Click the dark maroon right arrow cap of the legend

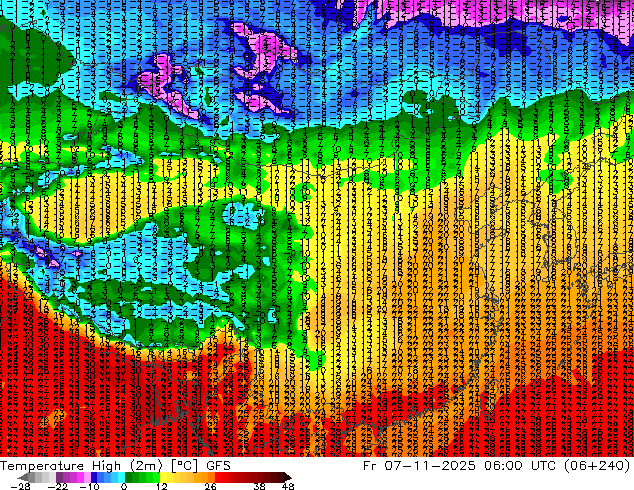[287, 477]
